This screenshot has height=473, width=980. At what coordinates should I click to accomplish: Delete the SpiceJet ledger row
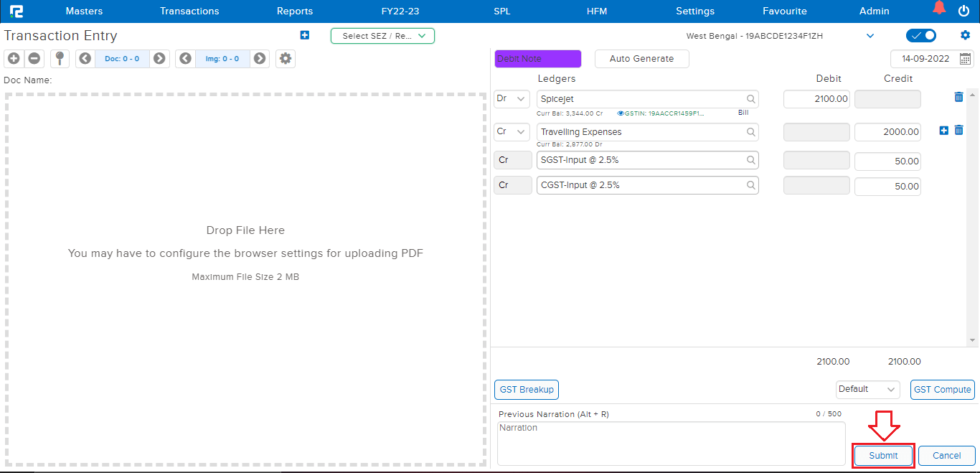pyautogui.click(x=958, y=97)
